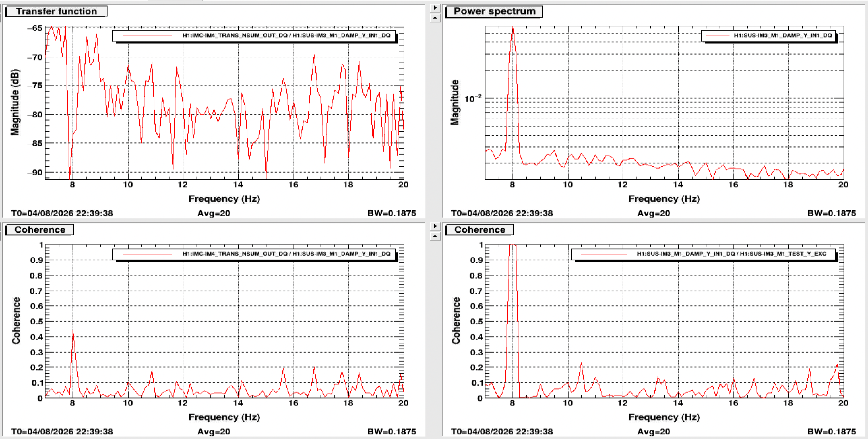The image size is (868, 439).
Task: Select the bottom-left Coherence plot title
Action: coord(40,230)
